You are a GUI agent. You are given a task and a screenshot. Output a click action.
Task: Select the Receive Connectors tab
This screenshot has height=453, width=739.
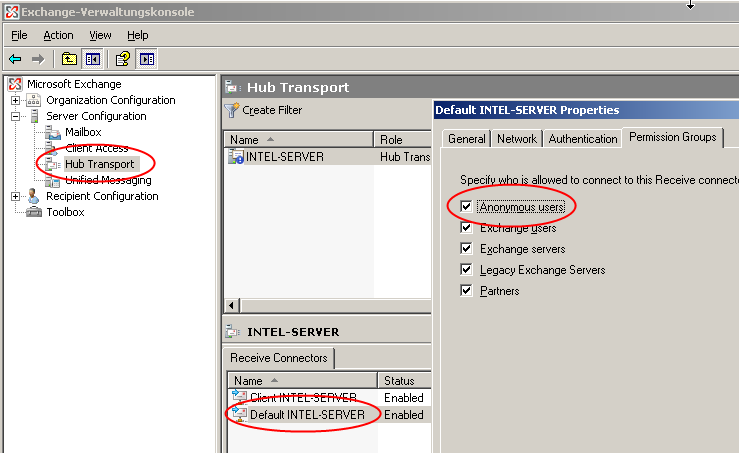click(x=279, y=358)
